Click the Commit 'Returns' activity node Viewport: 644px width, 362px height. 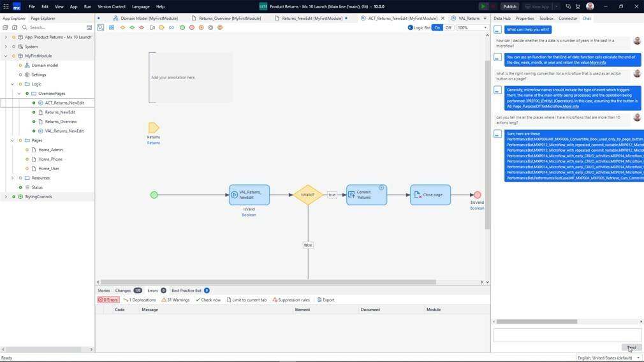pyautogui.click(x=367, y=194)
